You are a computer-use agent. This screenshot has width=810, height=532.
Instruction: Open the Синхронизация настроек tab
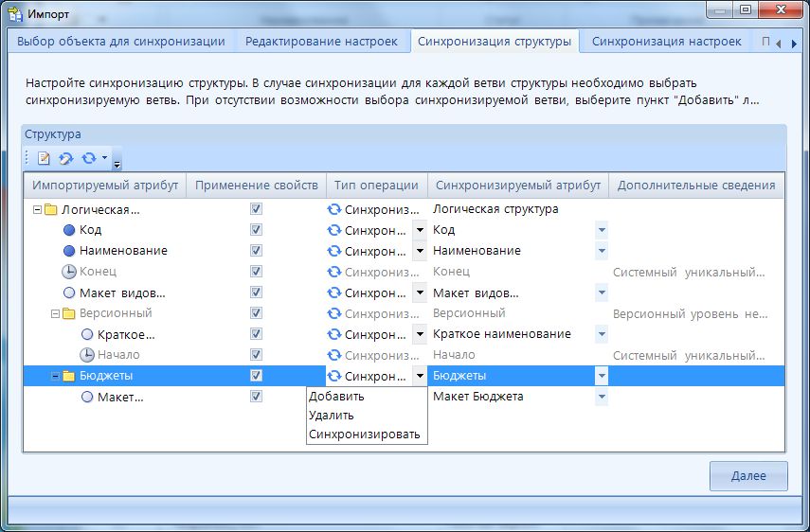660,42
